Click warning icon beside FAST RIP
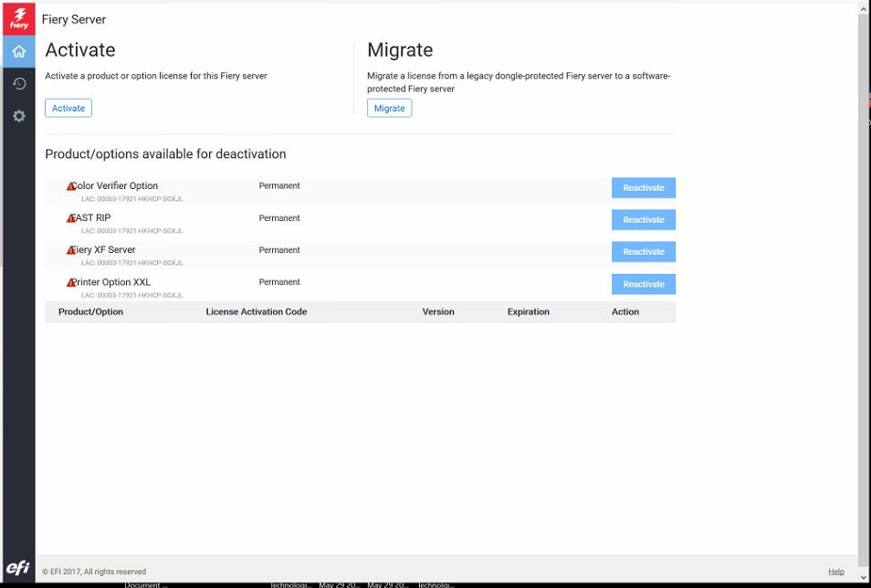Screen dimensions: 871x588 click(x=71, y=219)
